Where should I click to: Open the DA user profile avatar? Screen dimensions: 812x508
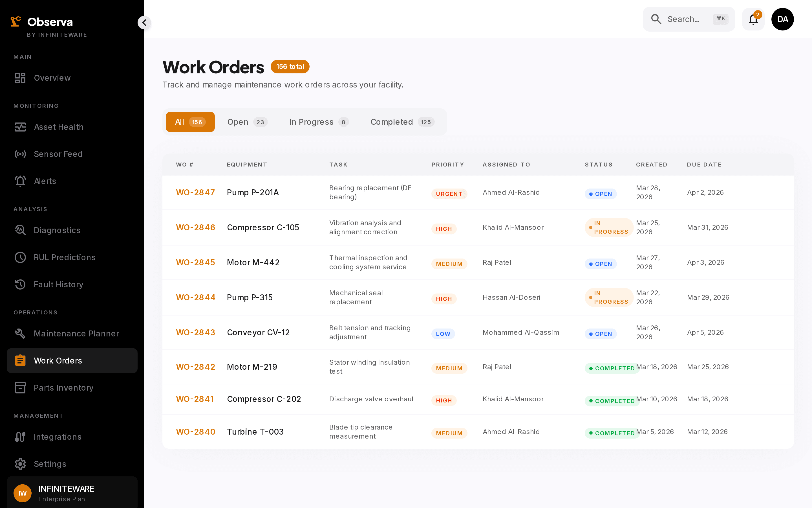782,19
